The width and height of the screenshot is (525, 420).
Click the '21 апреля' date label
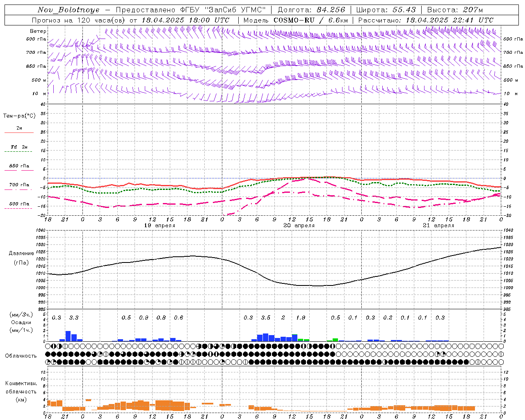[x=438, y=226]
